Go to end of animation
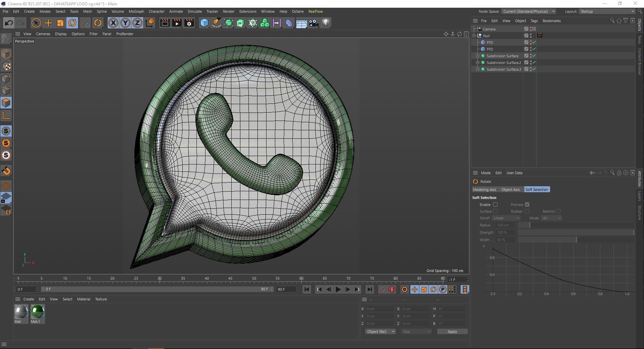Image resolution: width=644 pixels, height=349 pixels. click(x=369, y=289)
